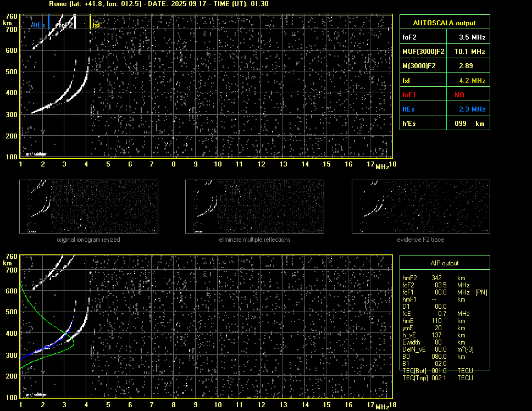Click the MUF(3000)F2 value '10.1 MHz'

point(469,52)
